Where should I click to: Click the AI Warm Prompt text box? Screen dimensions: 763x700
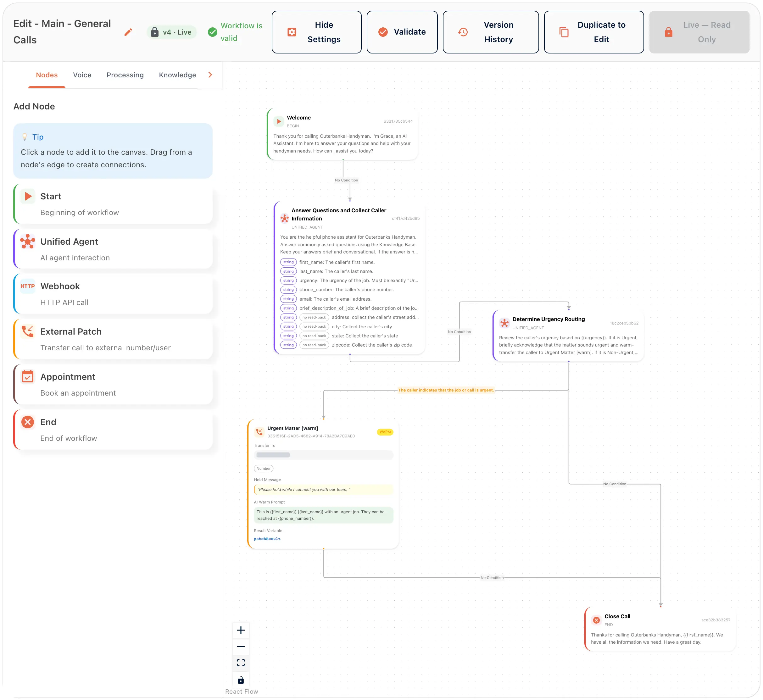click(x=324, y=515)
